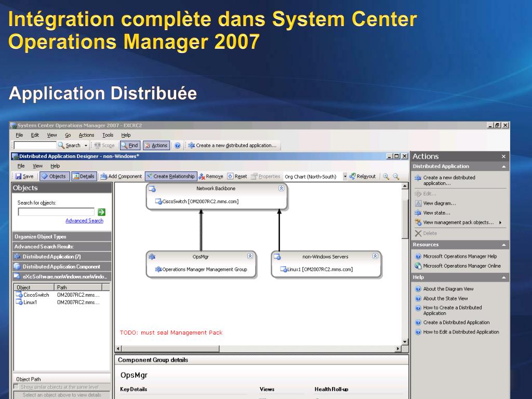Click the Search toolbar button
The width and height of the screenshot is (532, 399).
69,145
